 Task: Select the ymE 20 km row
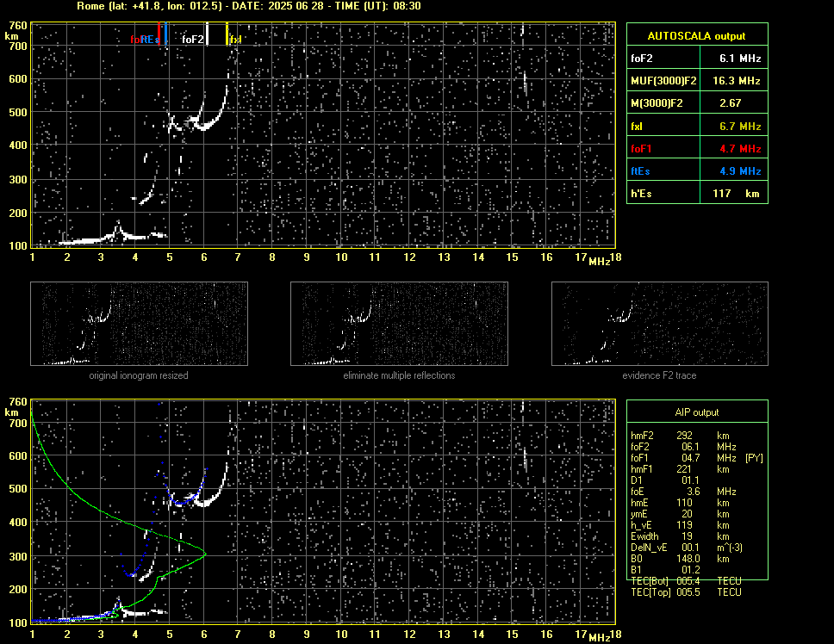pyautogui.click(x=680, y=514)
